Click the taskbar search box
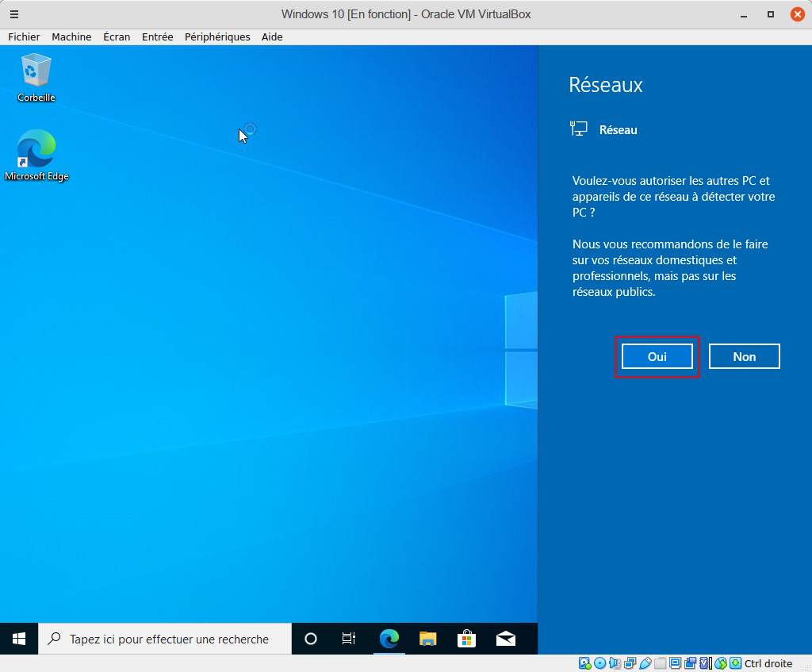This screenshot has height=672, width=812. coord(167,639)
